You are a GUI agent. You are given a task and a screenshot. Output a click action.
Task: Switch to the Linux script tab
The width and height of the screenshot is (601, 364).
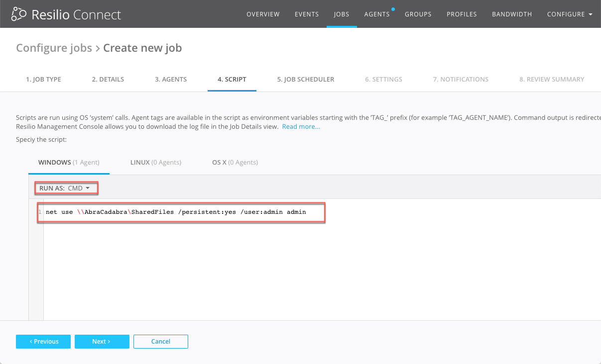point(155,163)
